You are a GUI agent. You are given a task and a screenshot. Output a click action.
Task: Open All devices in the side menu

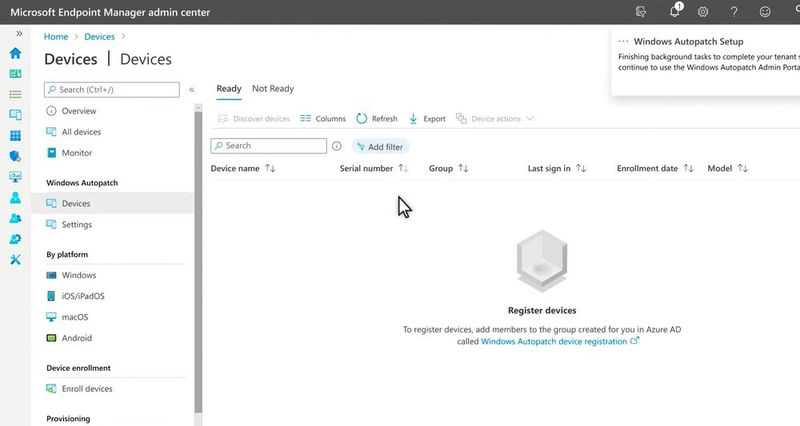coord(81,132)
